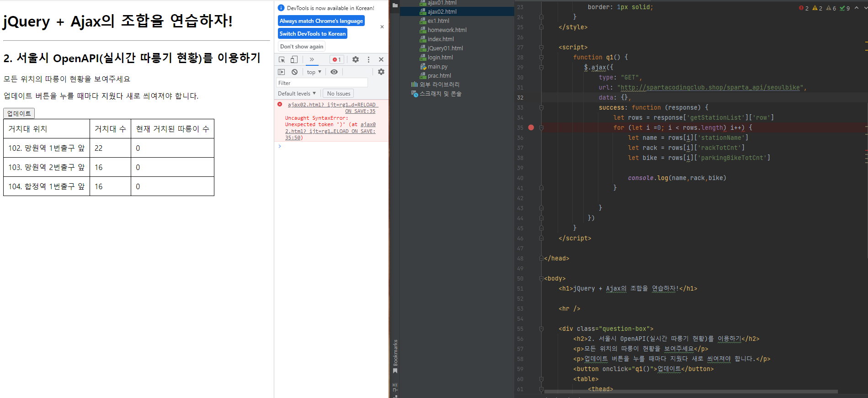Remove the breakpoint on line 35
868x398 pixels.
click(x=531, y=127)
